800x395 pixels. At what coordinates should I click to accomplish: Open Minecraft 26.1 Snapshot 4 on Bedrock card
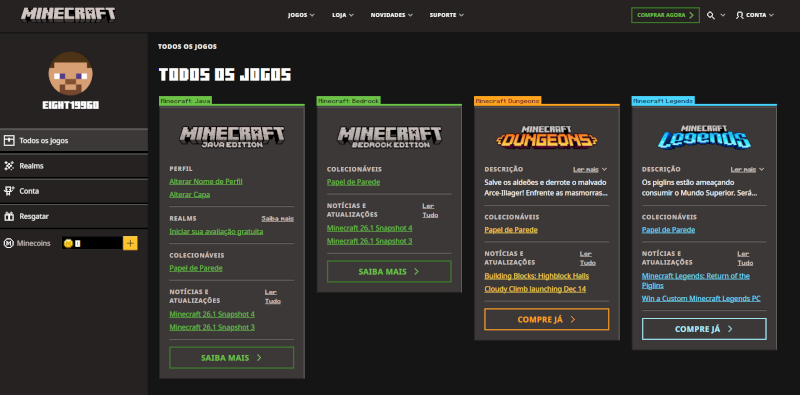coord(369,228)
